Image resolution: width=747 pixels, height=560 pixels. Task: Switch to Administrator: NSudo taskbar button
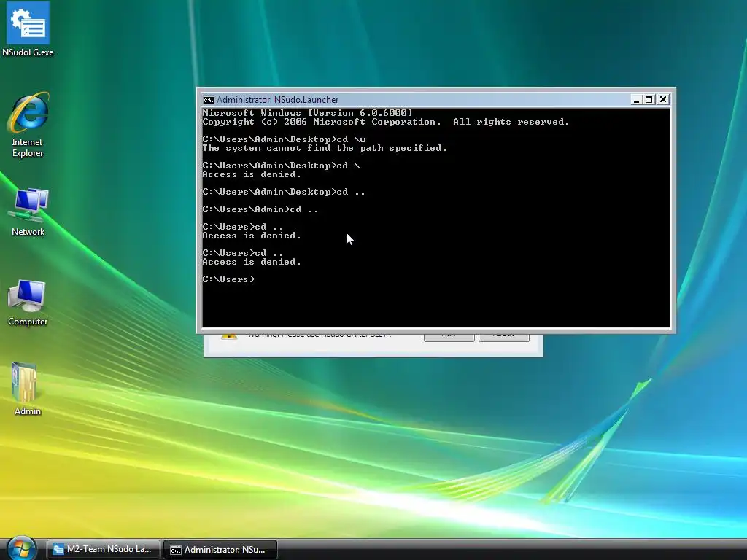pyautogui.click(x=220, y=550)
